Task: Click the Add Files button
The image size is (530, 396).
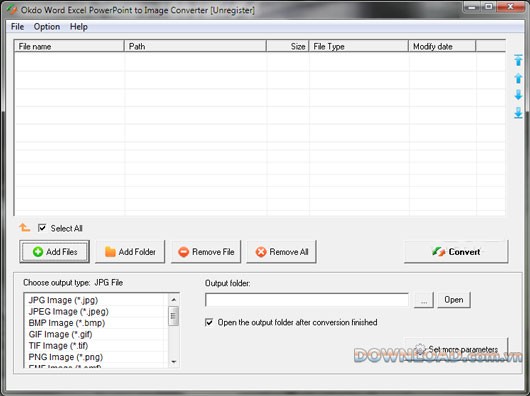Action: coord(55,252)
